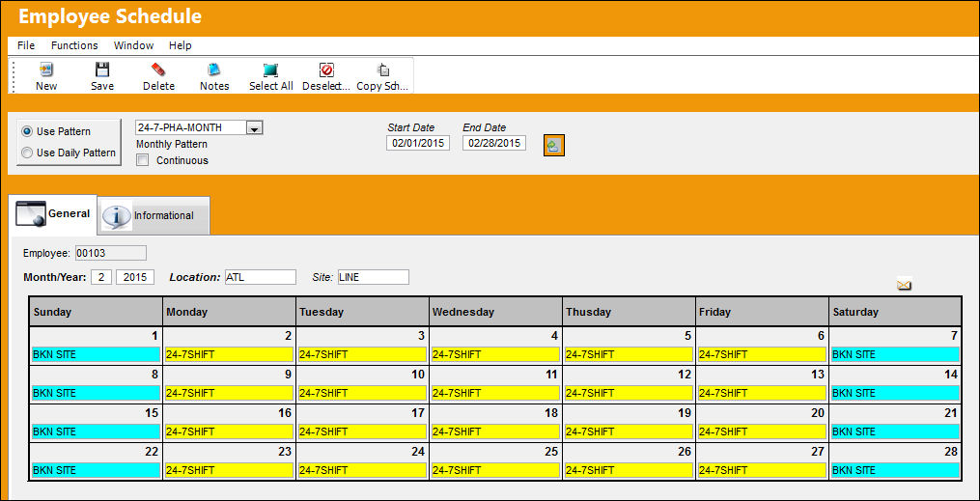Select BKN SITE entry on Sunday 15
The height and width of the screenshot is (501, 980).
click(x=96, y=431)
